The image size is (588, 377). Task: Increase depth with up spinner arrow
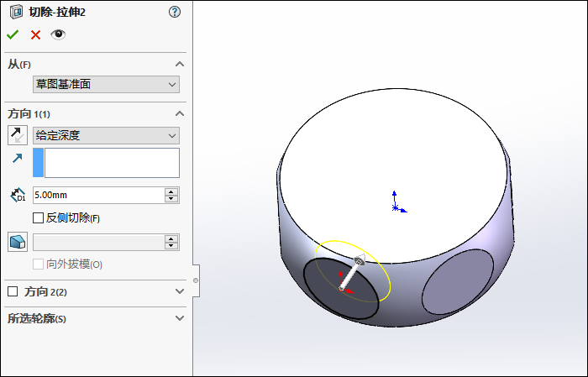(x=171, y=191)
